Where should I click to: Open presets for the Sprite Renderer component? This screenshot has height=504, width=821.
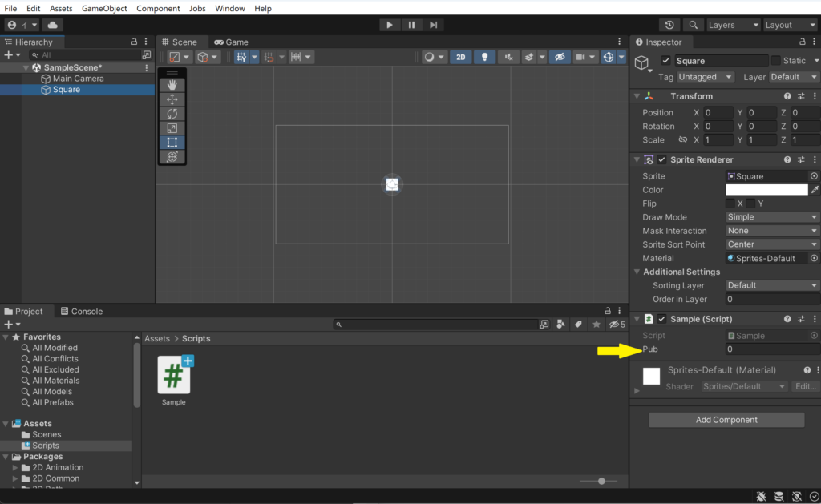[801, 159]
